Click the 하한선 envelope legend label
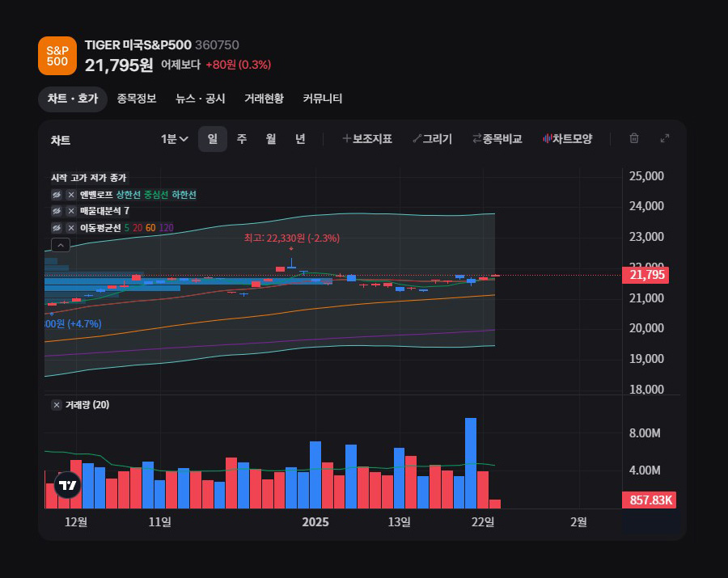This screenshot has height=578, width=728. click(x=184, y=195)
